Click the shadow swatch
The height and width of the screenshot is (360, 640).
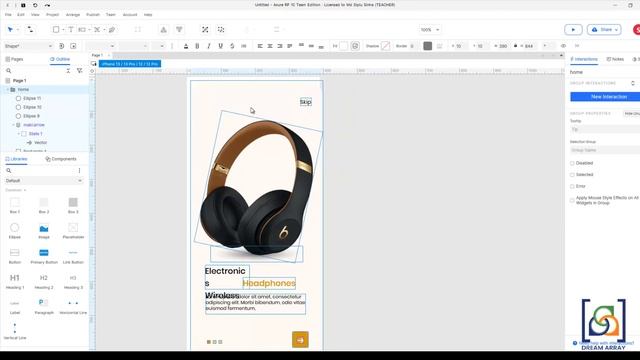(385, 46)
